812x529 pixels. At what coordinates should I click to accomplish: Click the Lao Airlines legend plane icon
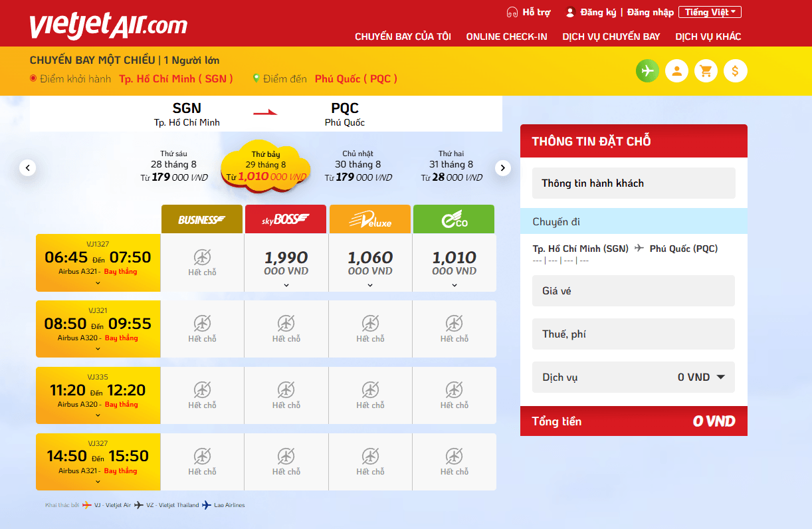[x=207, y=505]
